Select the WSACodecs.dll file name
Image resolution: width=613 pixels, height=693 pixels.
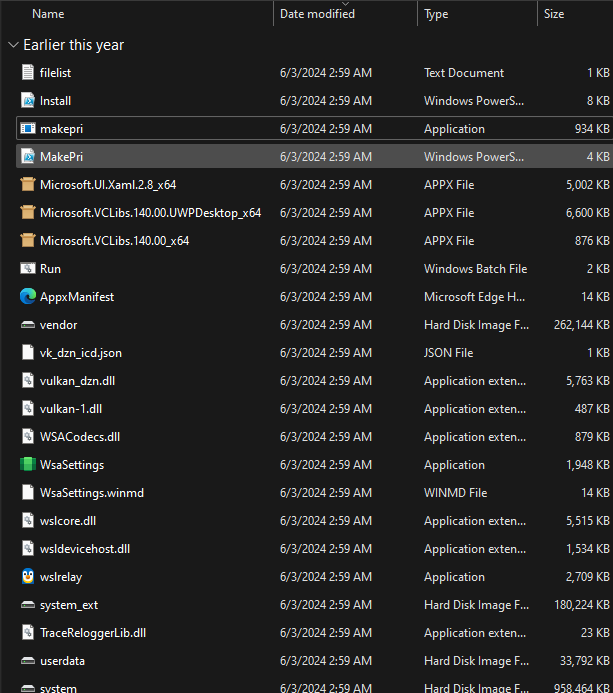tap(80, 437)
